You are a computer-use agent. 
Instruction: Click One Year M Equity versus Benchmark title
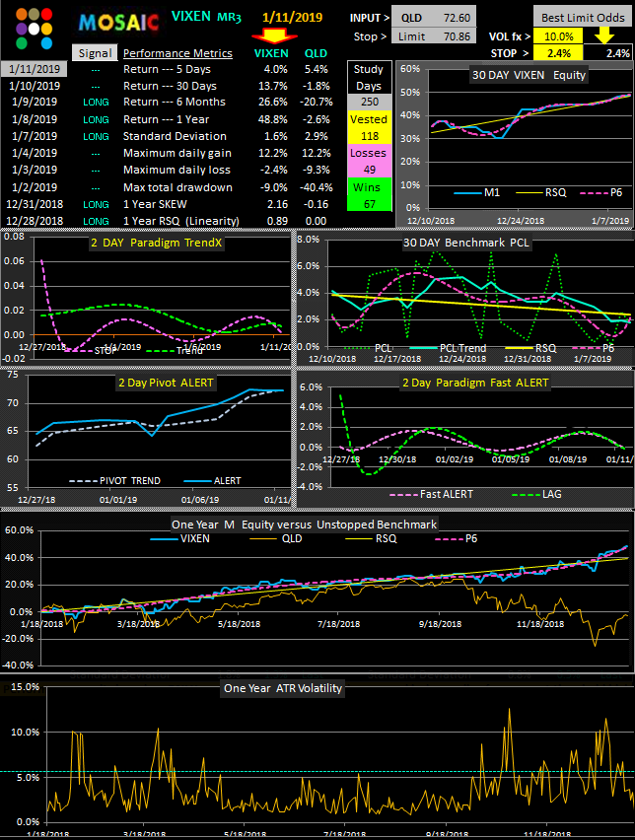[304, 524]
